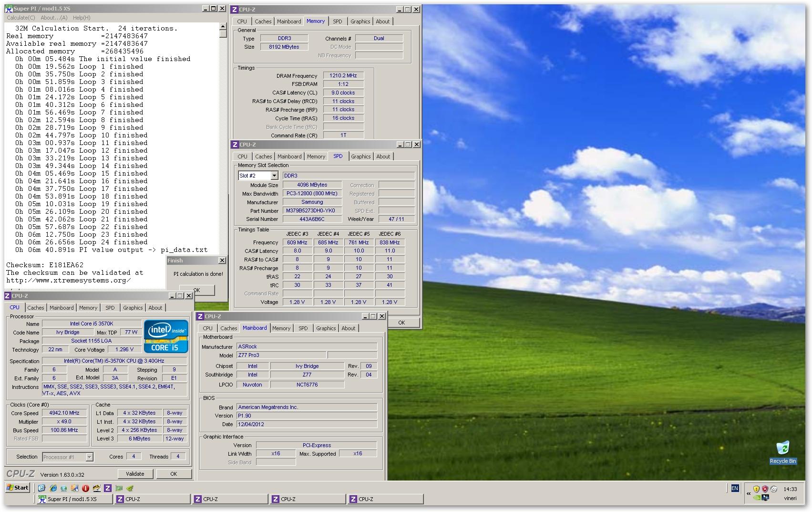Click the Command Rate 1T value
The image size is (812, 512).
click(x=343, y=135)
